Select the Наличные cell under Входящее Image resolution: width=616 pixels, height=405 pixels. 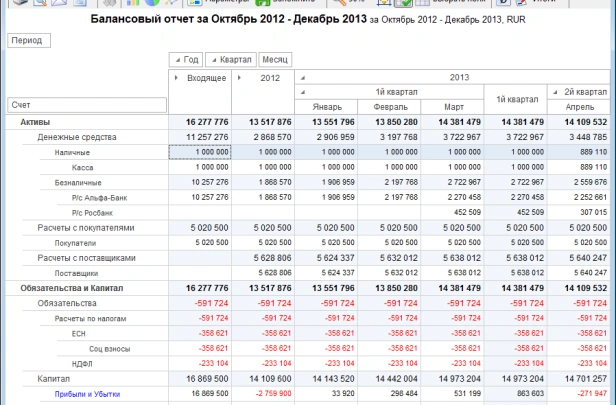pyautogui.click(x=200, y=152)
